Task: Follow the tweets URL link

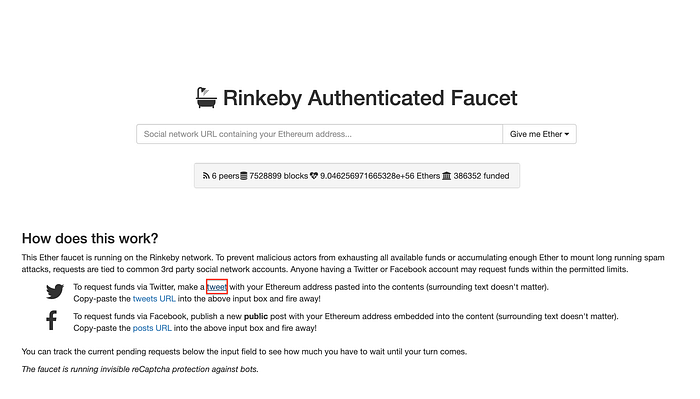Action: point(154,299)
